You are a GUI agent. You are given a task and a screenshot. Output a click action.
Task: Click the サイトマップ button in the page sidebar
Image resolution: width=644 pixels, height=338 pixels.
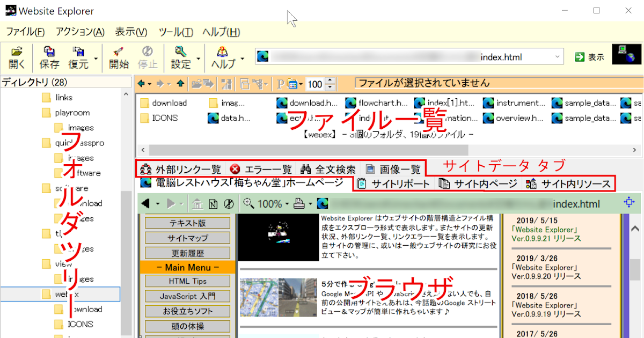187,238
